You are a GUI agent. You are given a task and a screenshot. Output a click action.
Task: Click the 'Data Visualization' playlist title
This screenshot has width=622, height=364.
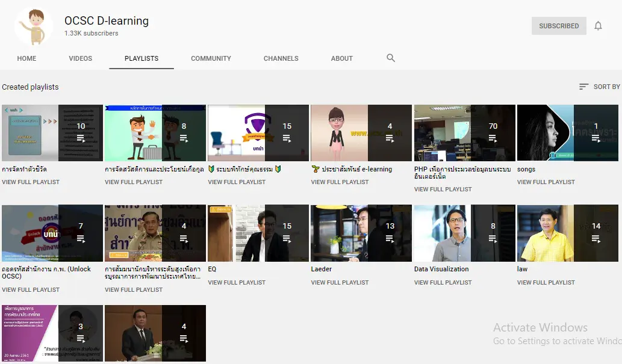click(441, 269)
